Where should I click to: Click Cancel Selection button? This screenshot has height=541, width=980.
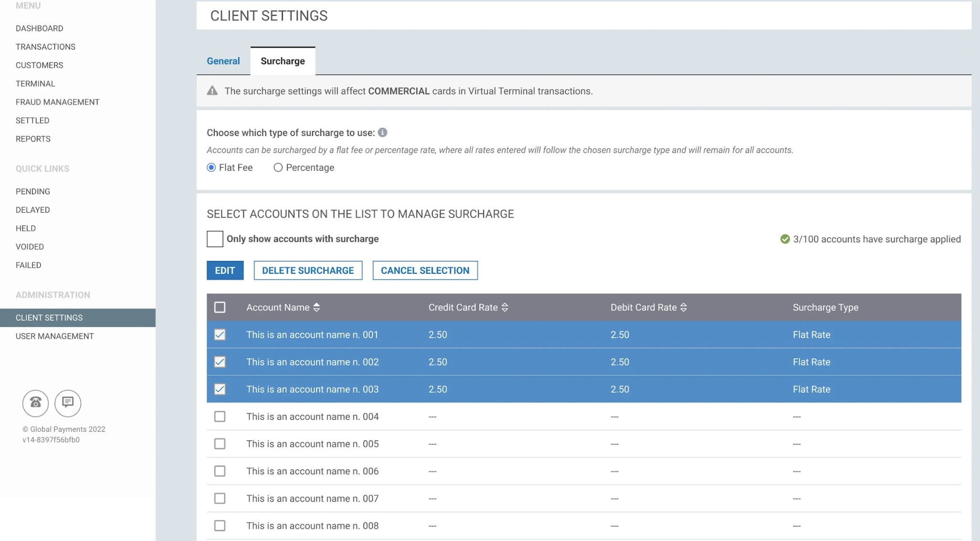pos(425,270)
